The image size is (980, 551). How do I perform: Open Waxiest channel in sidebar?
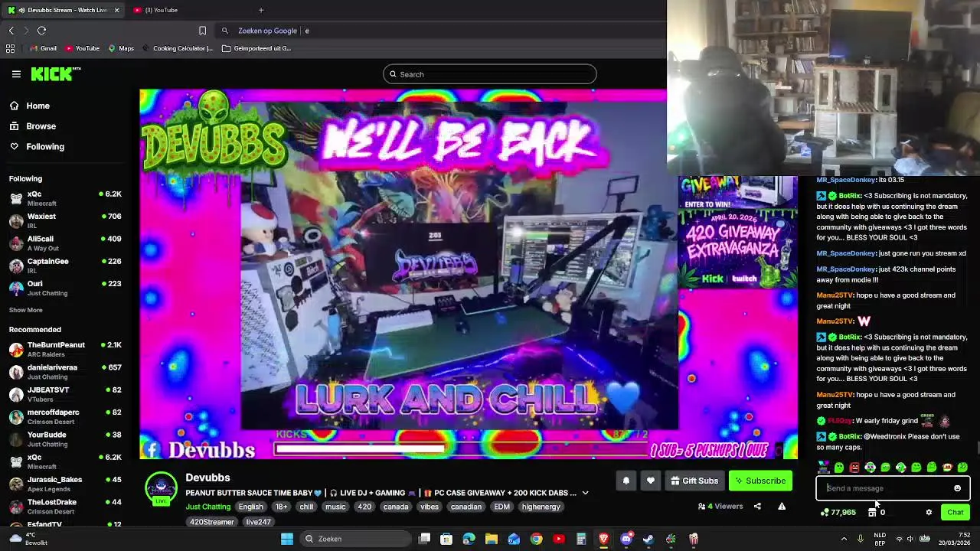click(x=65, y=220)
